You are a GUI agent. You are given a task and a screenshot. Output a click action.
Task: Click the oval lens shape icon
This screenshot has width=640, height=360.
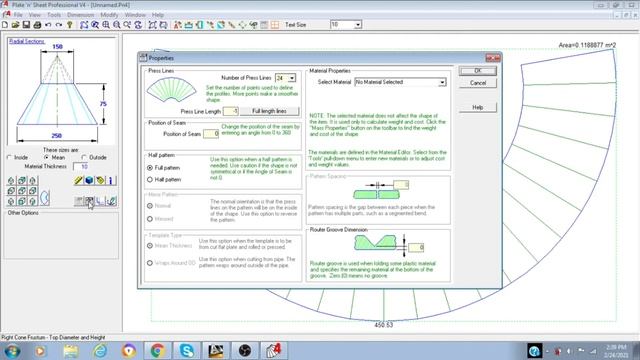[x=44, y=198]
